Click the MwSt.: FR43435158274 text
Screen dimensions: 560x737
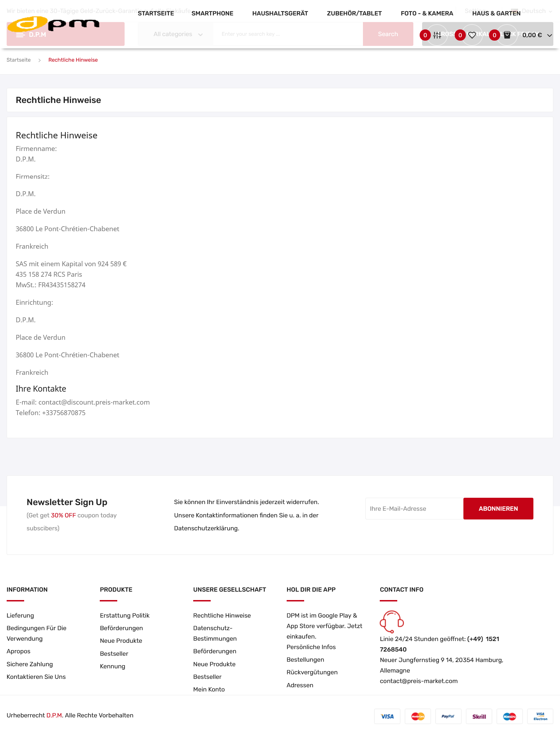50,285
